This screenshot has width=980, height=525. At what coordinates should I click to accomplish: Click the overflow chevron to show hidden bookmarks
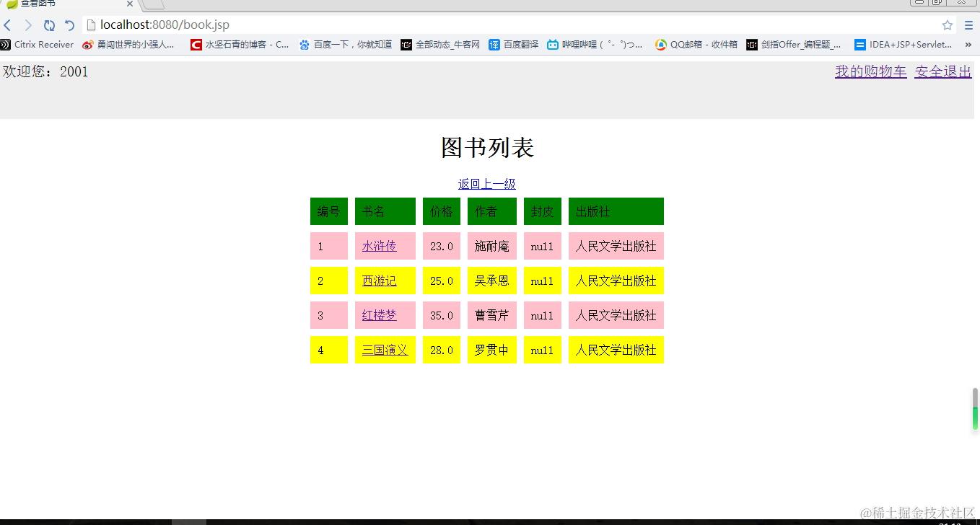point(968,44)
